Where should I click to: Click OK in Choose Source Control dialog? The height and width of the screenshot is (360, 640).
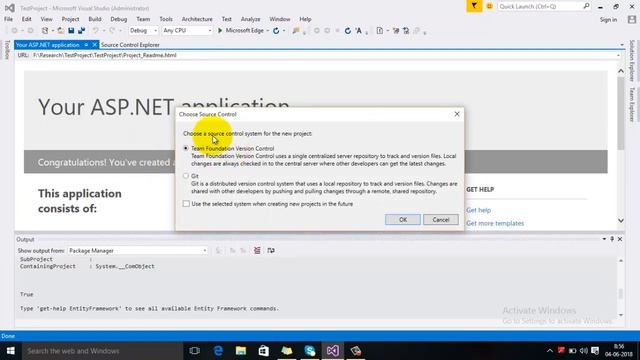tap(402, 220)
